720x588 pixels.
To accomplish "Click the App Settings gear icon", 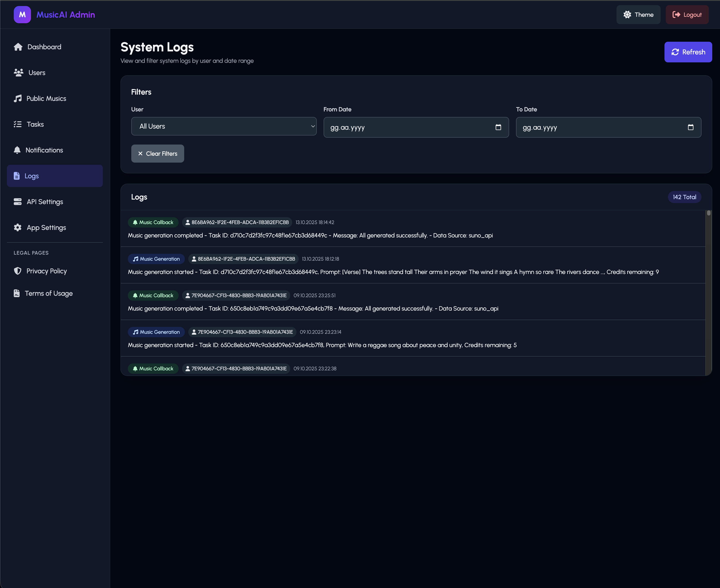I will tap(18, 228).
